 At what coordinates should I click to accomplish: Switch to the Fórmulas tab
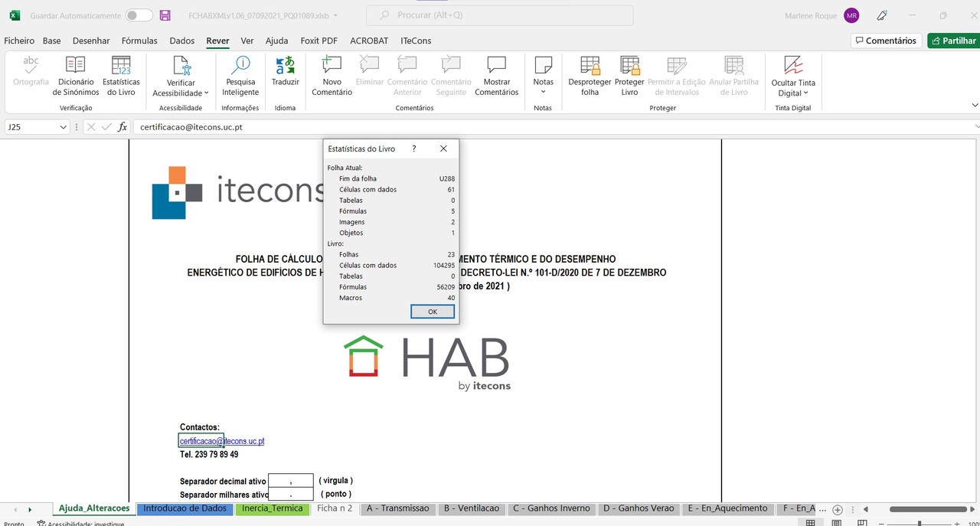[139, 41]
